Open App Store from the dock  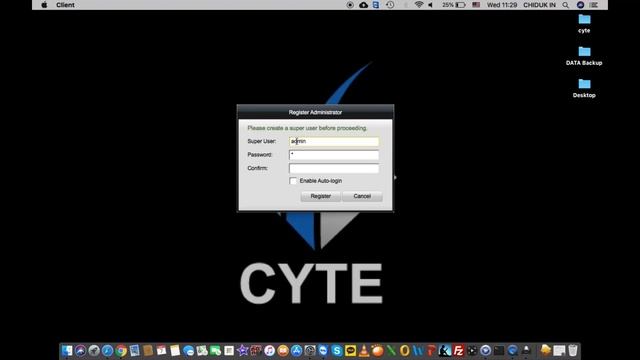click(296, 350)
